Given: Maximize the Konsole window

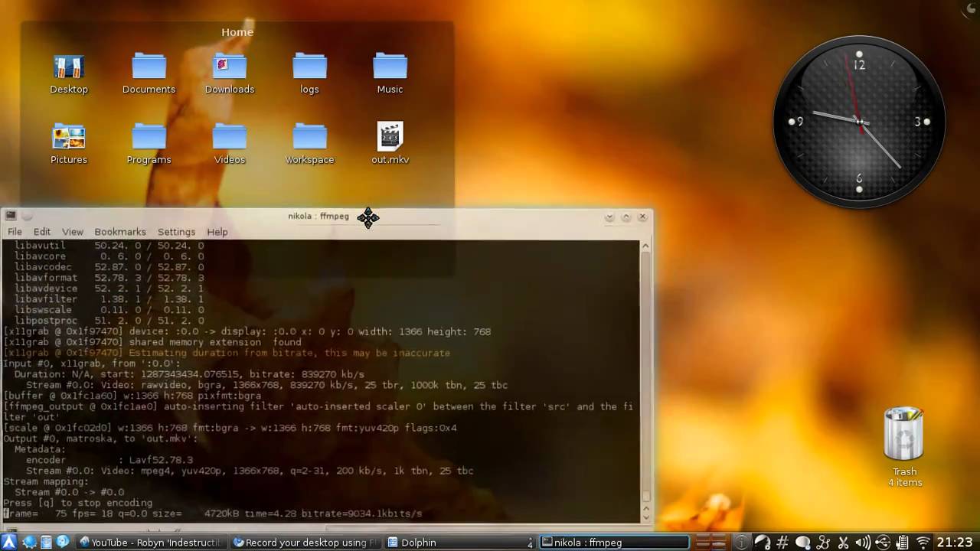Looking at the screenshot, I should 626,217.
